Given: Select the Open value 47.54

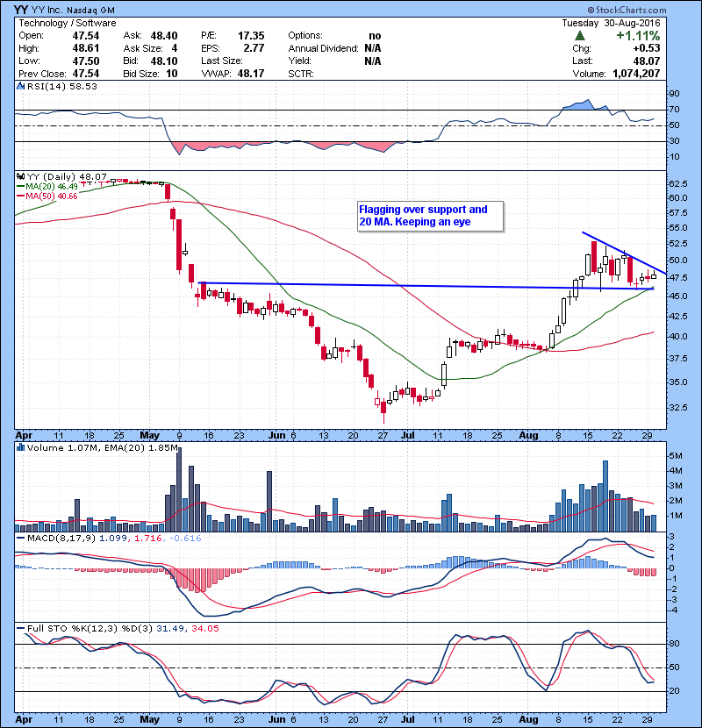Looking at the screenshot, I should pyautogui.click(x=86, y=36).
